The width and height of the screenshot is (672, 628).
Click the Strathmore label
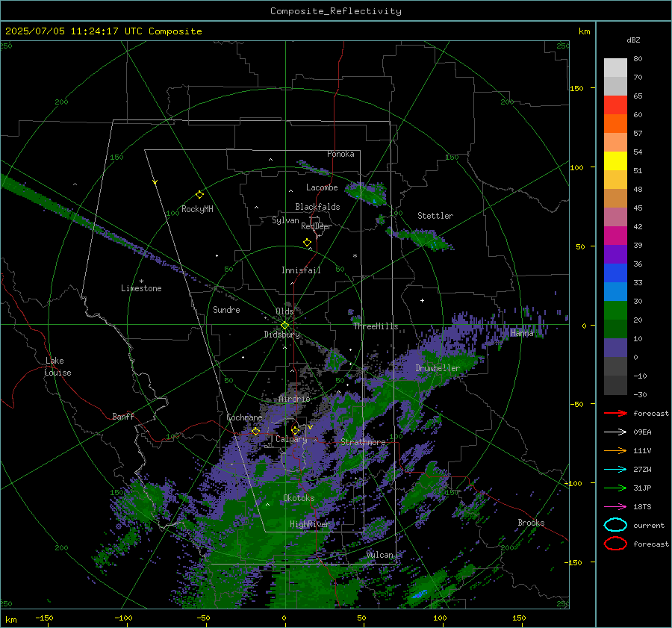(363, 442)
